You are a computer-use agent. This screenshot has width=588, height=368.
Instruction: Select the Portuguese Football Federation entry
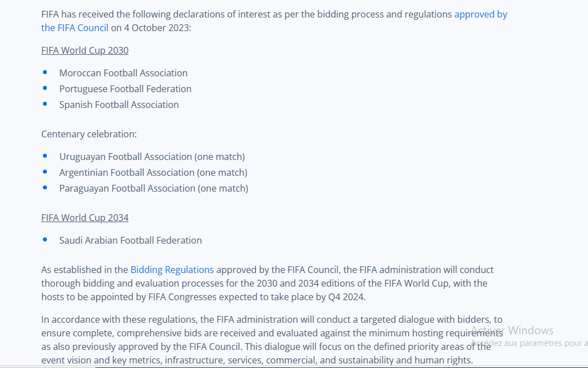click(125, 89)
